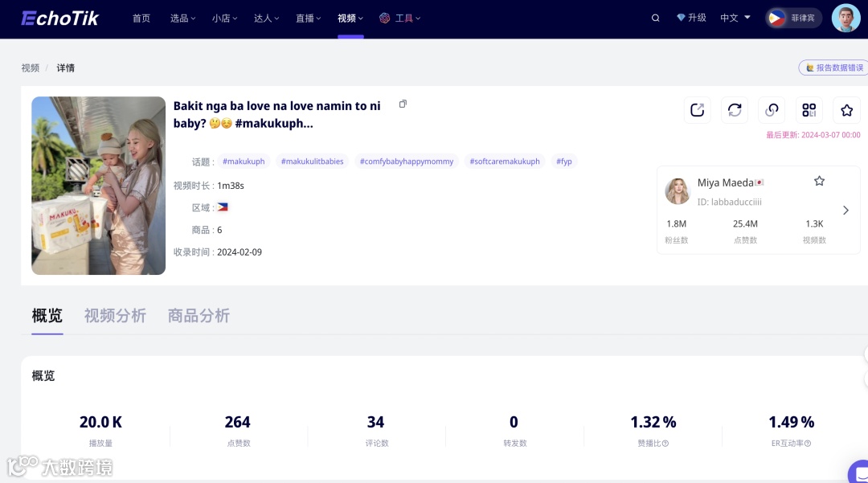Expand the 直播 dropdown menu
868x483 pixels.
[309, 18]
